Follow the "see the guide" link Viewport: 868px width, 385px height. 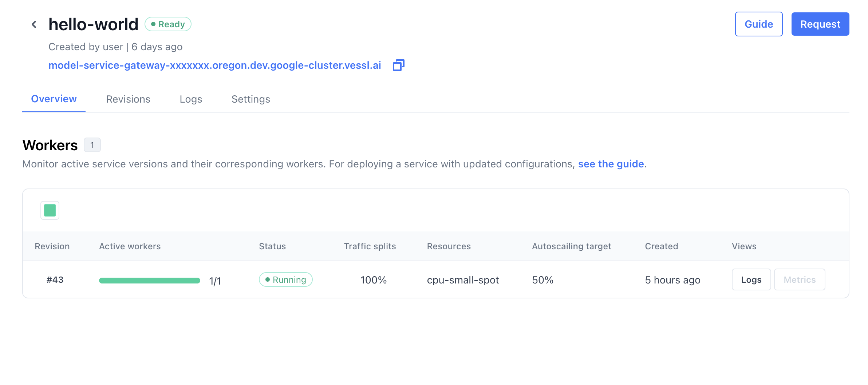611,164
